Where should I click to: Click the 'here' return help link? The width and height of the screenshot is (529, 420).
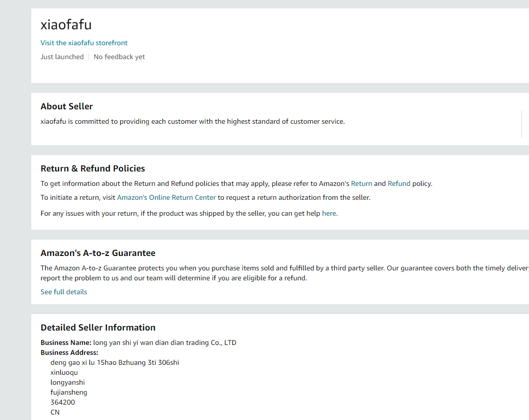[329, 213]
